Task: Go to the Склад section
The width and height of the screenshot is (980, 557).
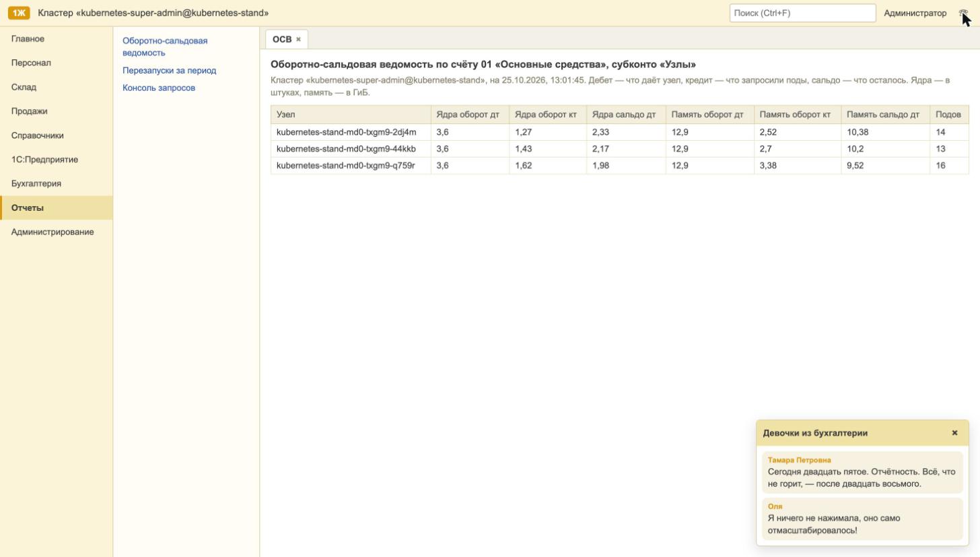Action: pyautogui.click(x=57, y=87)
